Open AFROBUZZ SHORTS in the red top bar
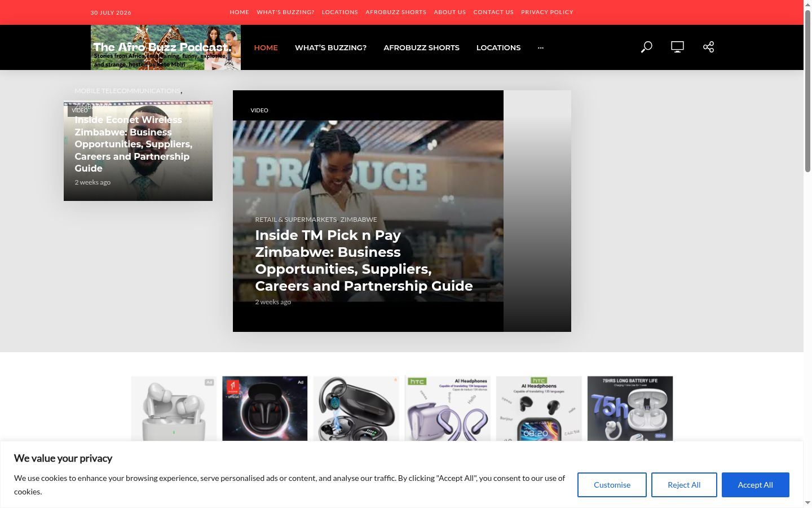The image size is (812, 508). pyautogui.click(x=396, y=12)
